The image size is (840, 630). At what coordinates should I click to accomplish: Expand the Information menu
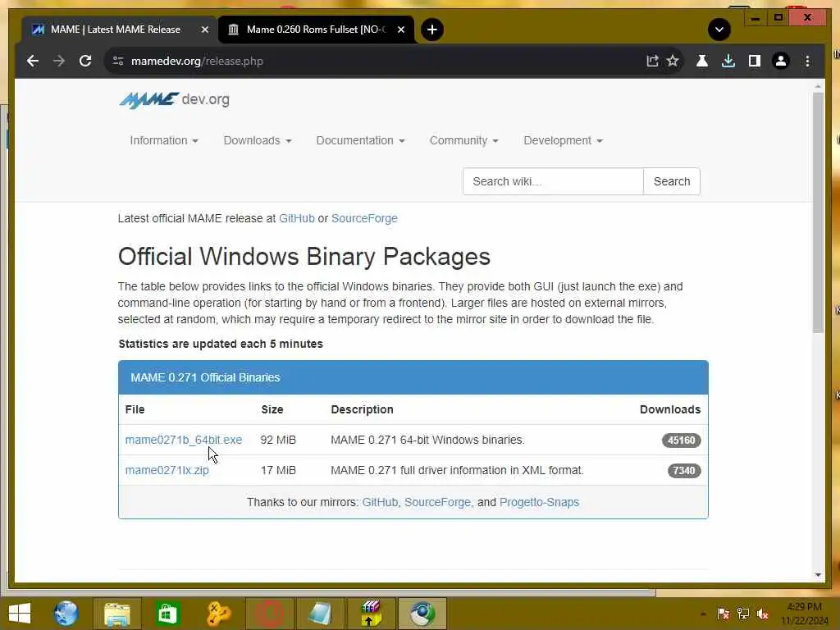tap(164, 140)
